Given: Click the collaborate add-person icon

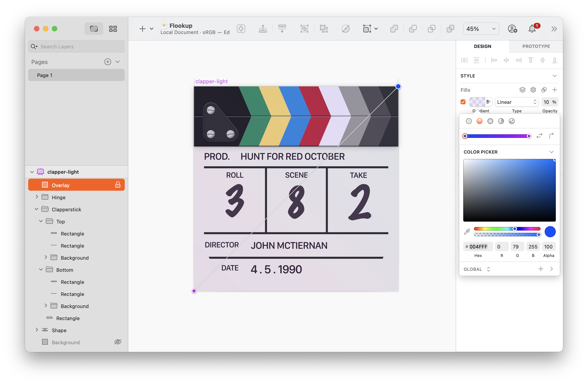Looking at the screenshot, I should point(512,29).
